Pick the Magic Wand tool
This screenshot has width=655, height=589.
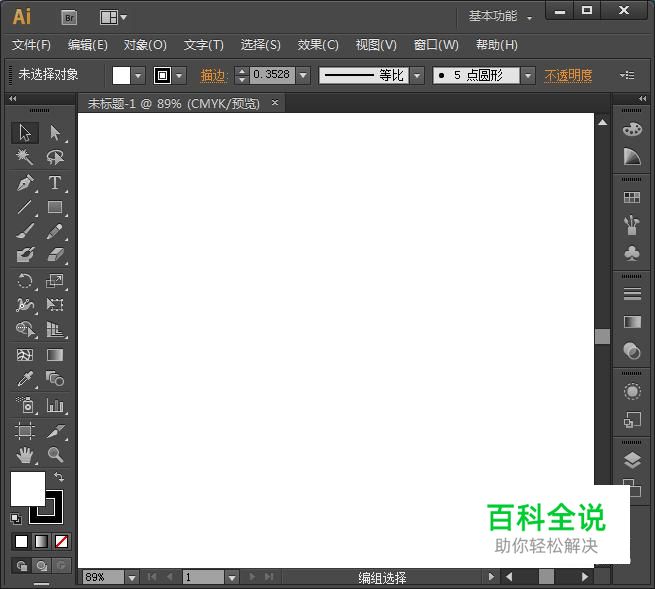point(25,157)
